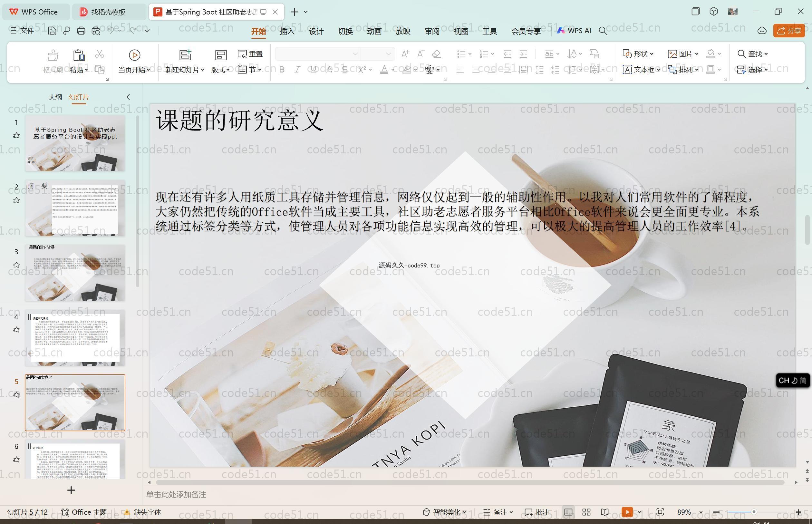
Task: Switch to the Animation ribbon tab
Action: [374, 31]
